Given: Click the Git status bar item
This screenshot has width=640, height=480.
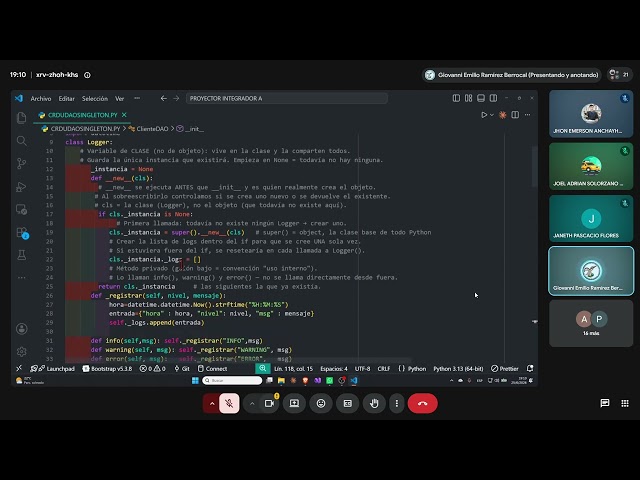Looking at the screenshot, I should pyautogui.click(x=182, y=369).
